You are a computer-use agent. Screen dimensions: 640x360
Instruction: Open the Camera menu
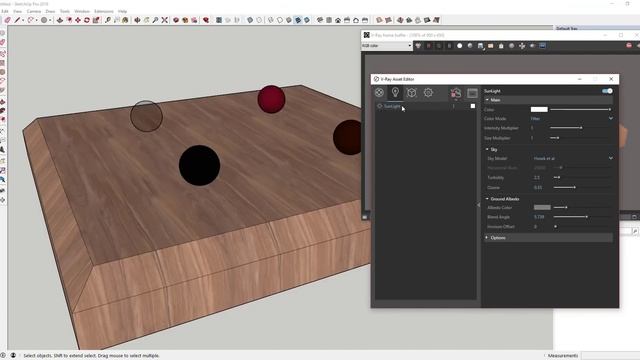pyautogui.click(x=34, y=11)
